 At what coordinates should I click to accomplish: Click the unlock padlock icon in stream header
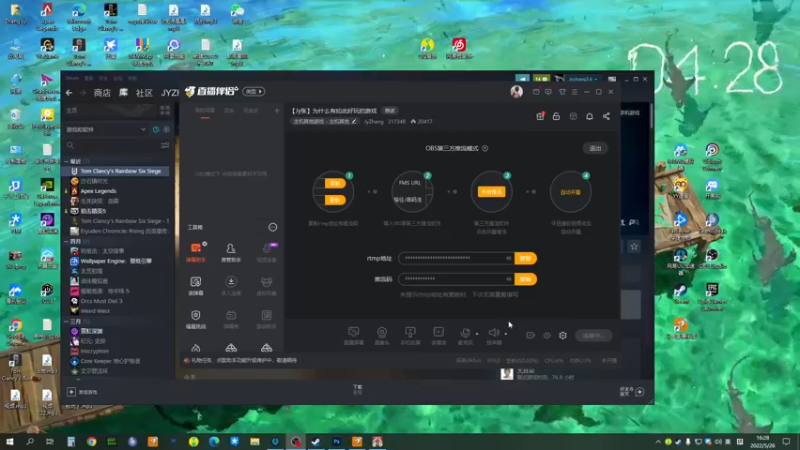pyautogui.click(x=556, y=116)
